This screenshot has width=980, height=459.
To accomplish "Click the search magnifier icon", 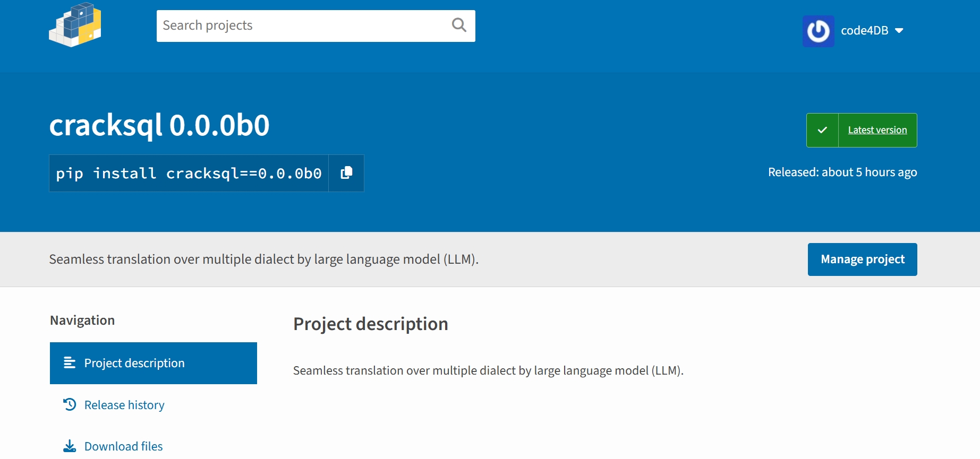I will point(459,25).
